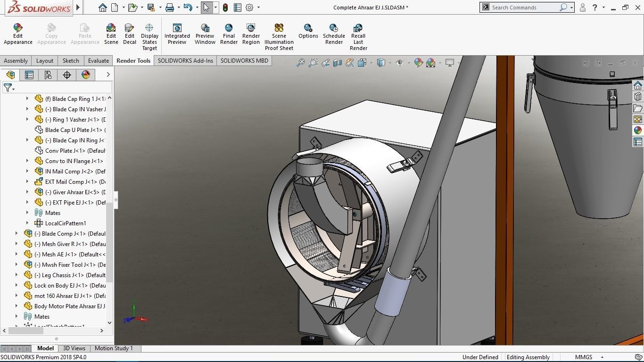644x362 pixels.
Task: Activate Render Region tool
Action: pyautogui.click(x=251, y=34)
